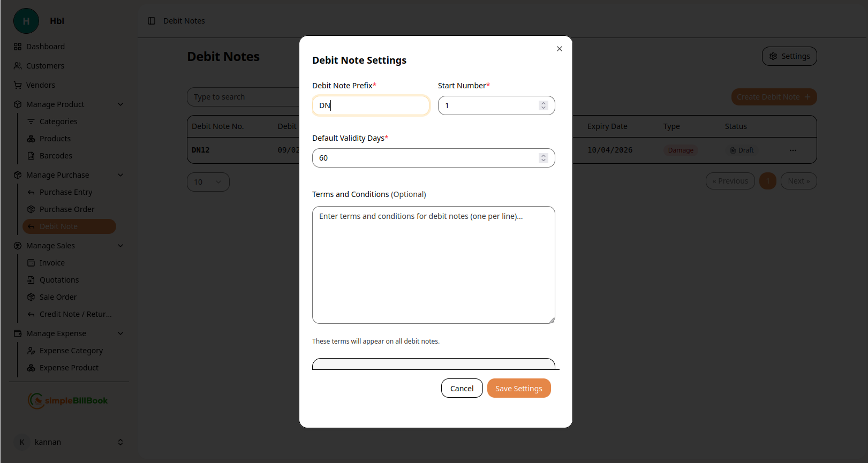Image resolution: width=868 pixels, height=463 pixels.
Task: Expand the kannan user account menu
Action: coord(120,442)
